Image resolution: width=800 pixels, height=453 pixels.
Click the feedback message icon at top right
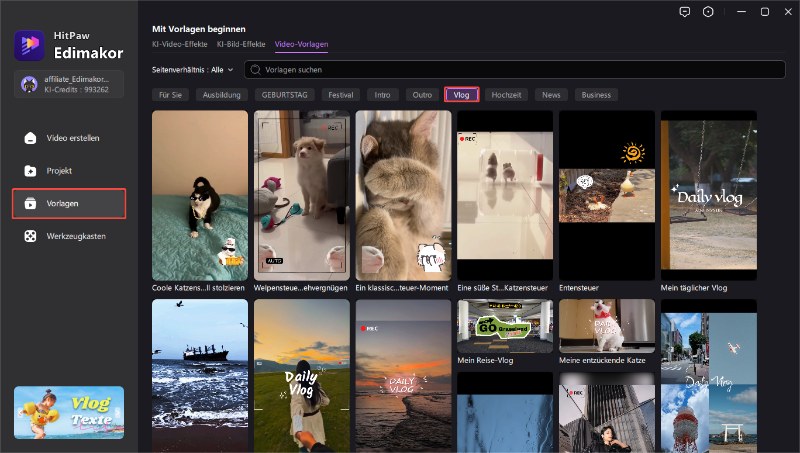[684, 12]
